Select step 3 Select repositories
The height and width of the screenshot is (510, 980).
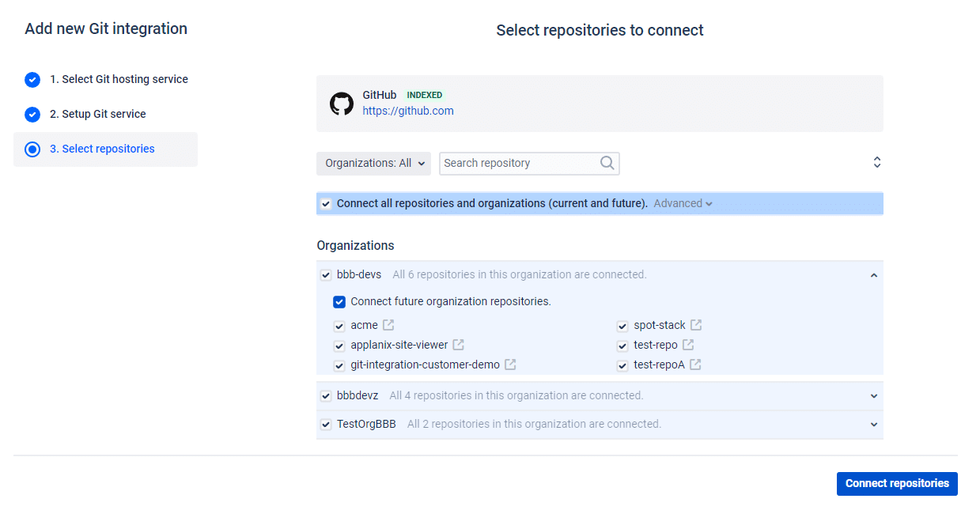click(x=105, y=149)
